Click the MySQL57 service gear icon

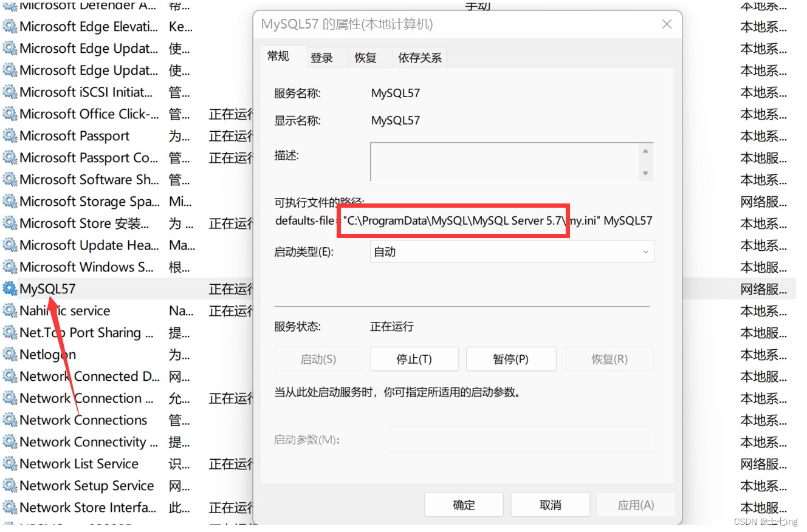[10, 289]
